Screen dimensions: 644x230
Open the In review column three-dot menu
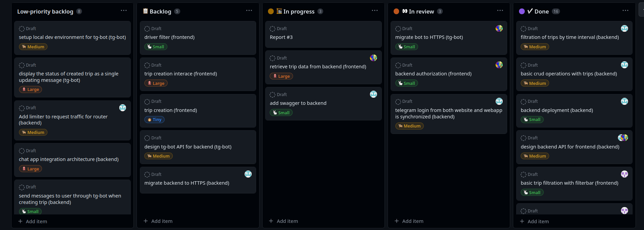(500, 11)
